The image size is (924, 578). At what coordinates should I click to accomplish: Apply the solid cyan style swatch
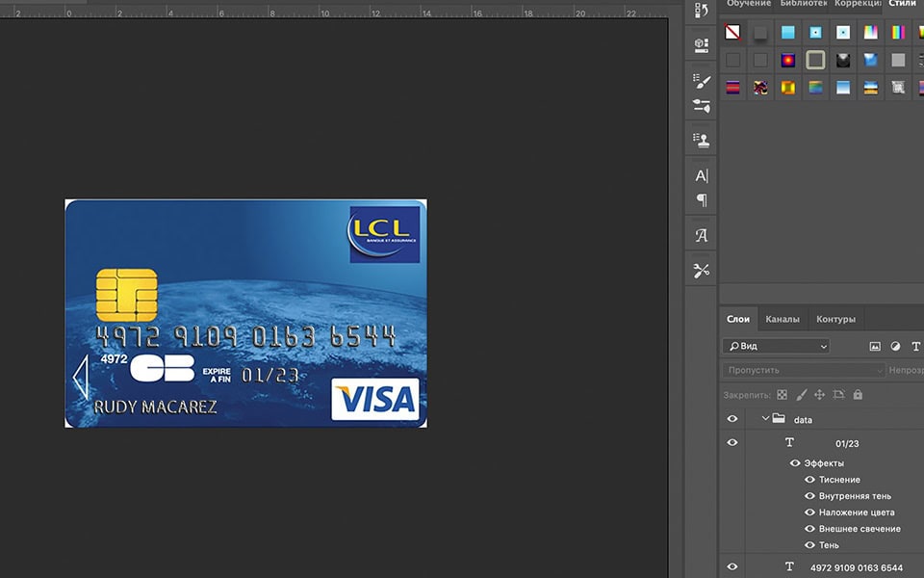tap(788, 32)
